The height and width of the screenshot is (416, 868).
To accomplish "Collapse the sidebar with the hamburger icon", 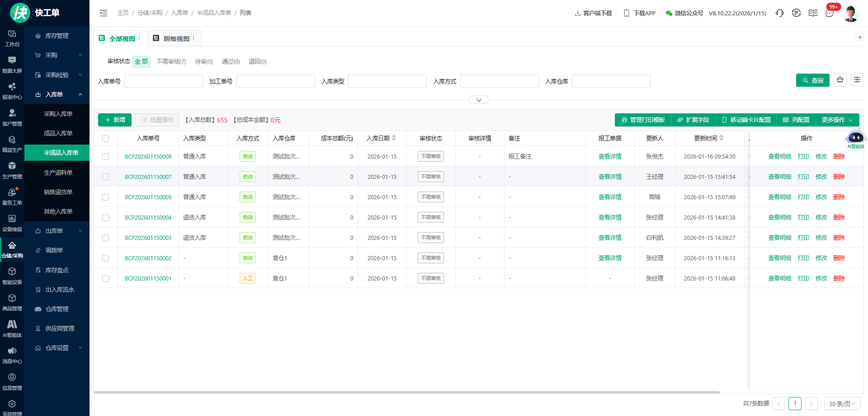I will pos(104,13).
